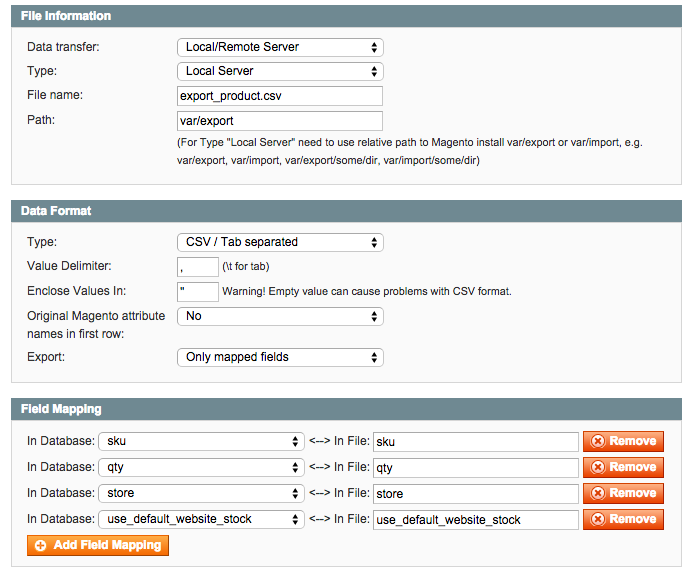
Task: Click the Enclose Values In input box
Action: pyautogui.click(x=198, y=292)
